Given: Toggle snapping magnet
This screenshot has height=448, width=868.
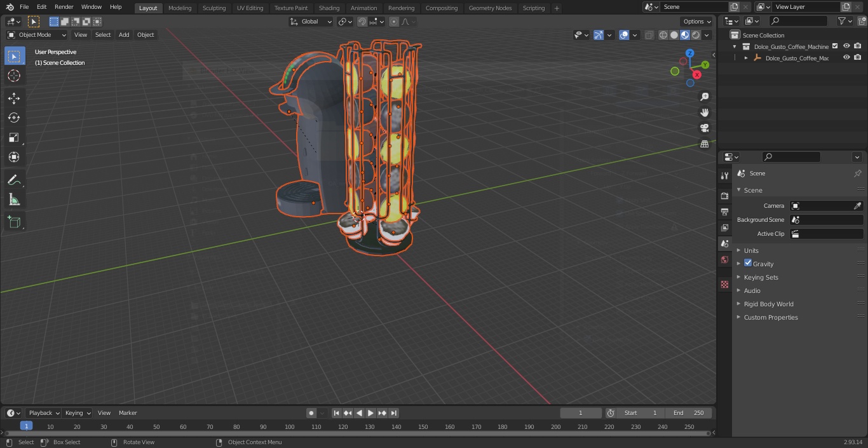Looking at the screenshot, I should coord(362,22).
